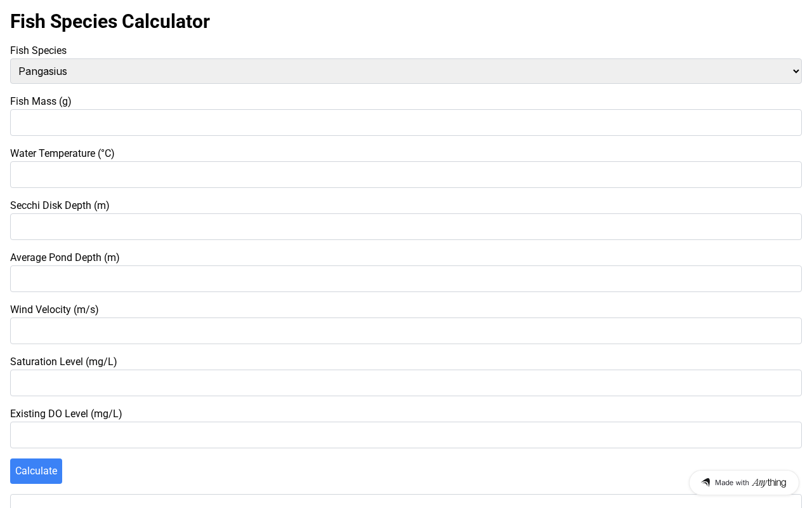Click the "Wind Velocity (m/s)" label

(x=55, y=310)
